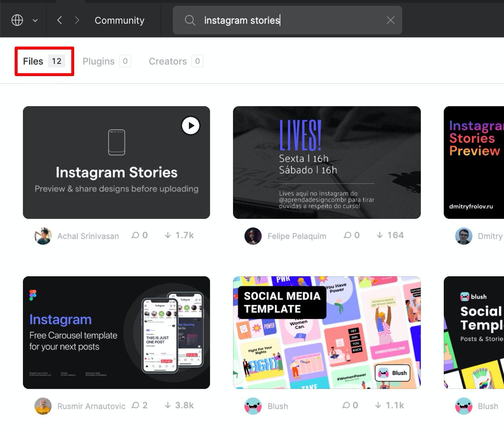The width and height of the screenshot is (504, 432).
Task: Click the Creators count badge 0
Action: (198, 61)
